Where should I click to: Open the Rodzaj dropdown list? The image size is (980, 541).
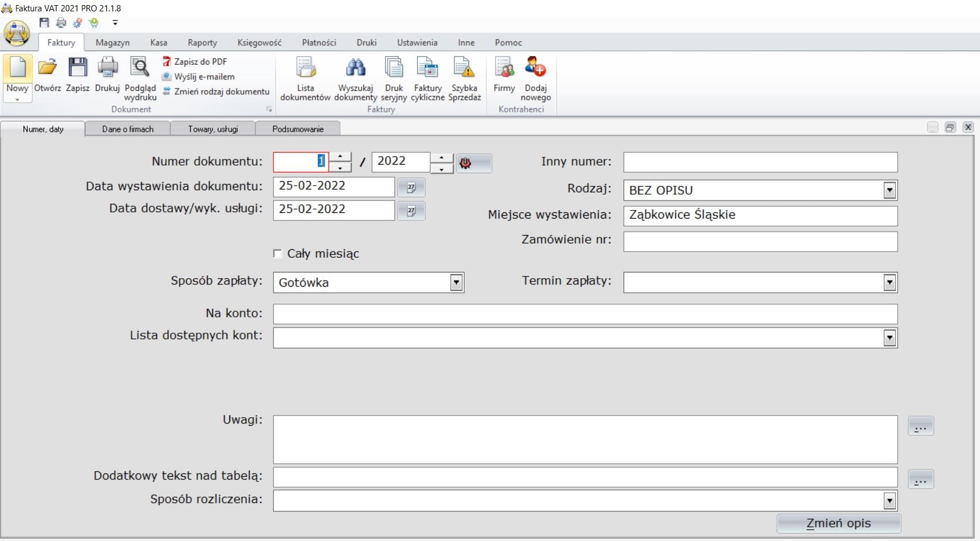point(889,190)
